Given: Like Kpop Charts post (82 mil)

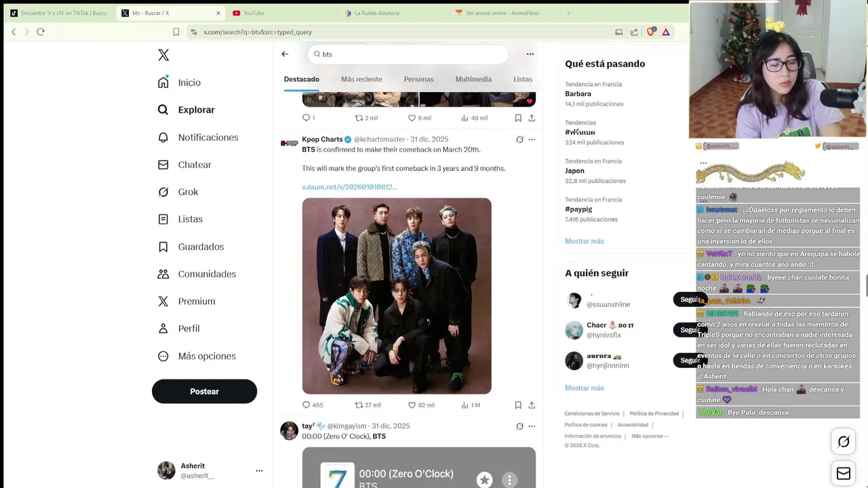Looking at the screenshot, I should [x=421, y=405].
